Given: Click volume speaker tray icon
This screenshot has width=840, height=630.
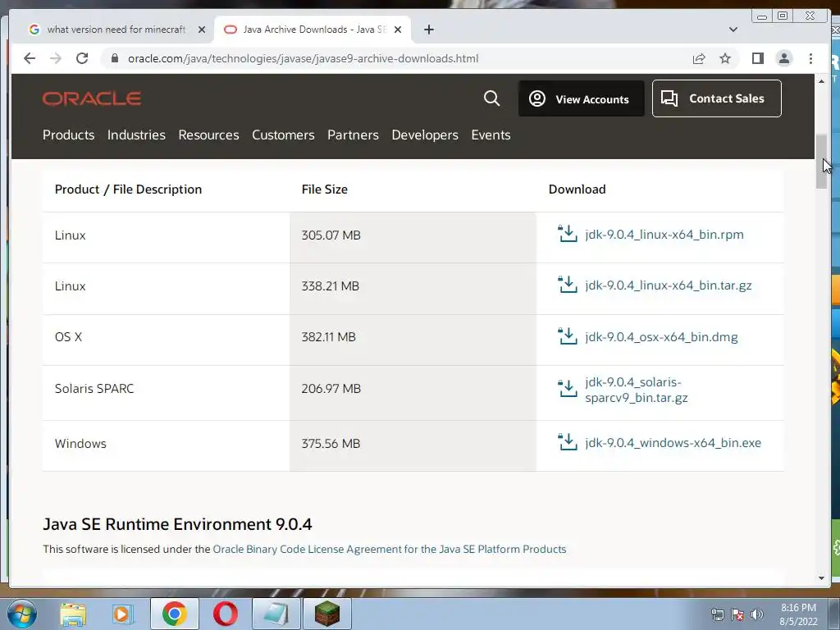Looking at the screenshot, I should (757, 614).
